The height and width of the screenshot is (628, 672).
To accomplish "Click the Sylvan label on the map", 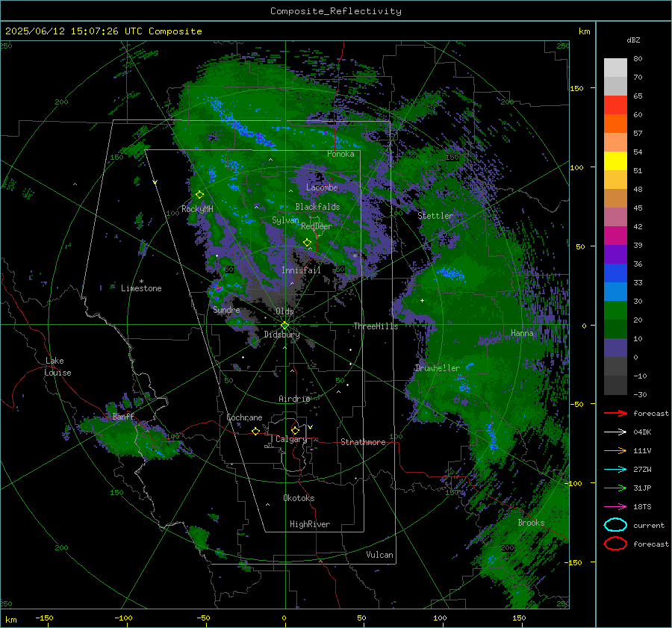I will click(x=285, y=220).
